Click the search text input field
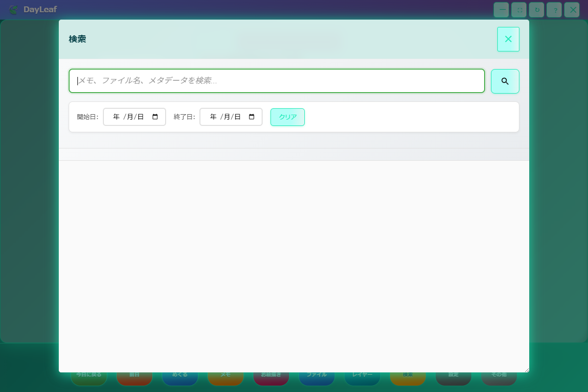This screenshot has width=588, height=392. point(277,81)
